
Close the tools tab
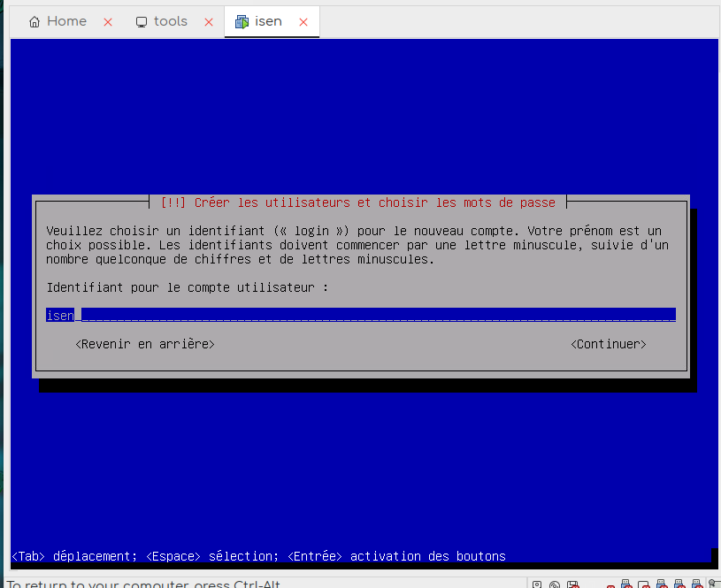pos(209,22)
